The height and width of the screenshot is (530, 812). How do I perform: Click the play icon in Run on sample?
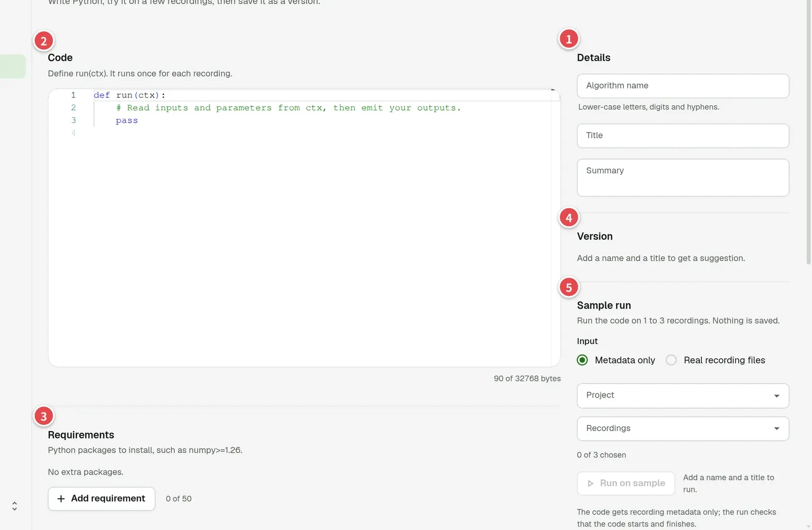[590, 483]
